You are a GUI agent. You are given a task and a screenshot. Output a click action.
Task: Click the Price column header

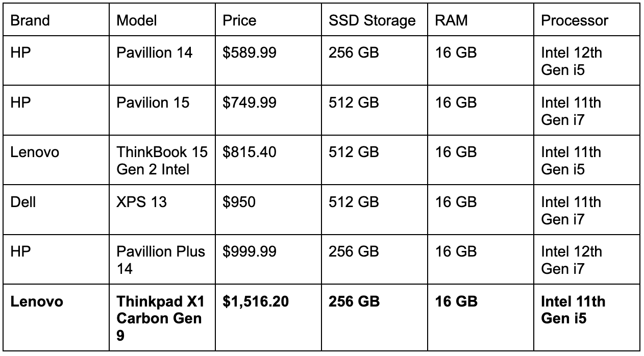tap(239, 20)
